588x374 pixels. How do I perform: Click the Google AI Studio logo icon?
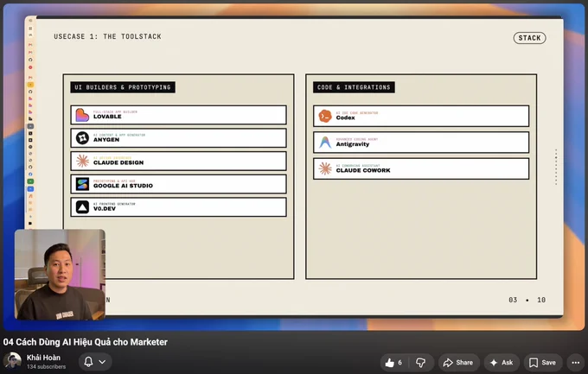tap(82, 184)
